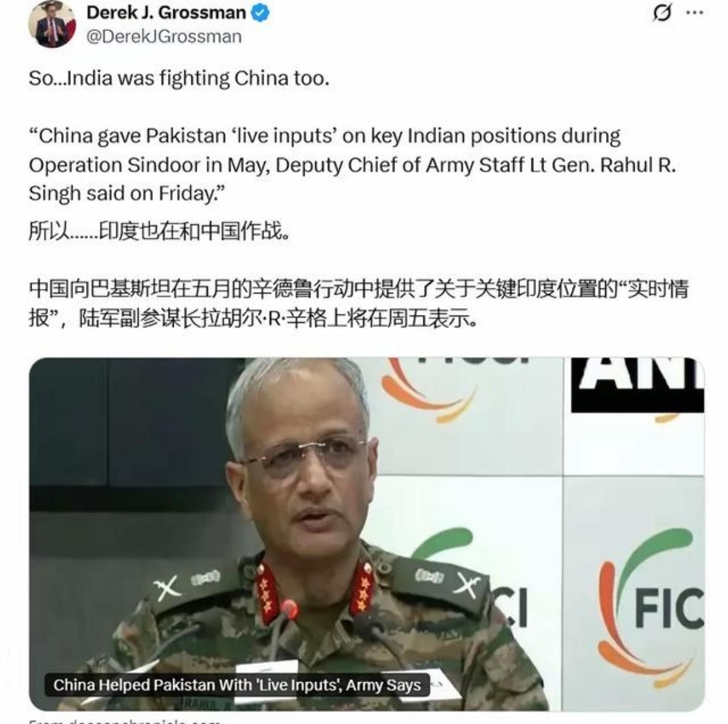The height and width of the screenshot is (724, 728).
Task: Click the blue verified badge
Action: click(260, 13)
